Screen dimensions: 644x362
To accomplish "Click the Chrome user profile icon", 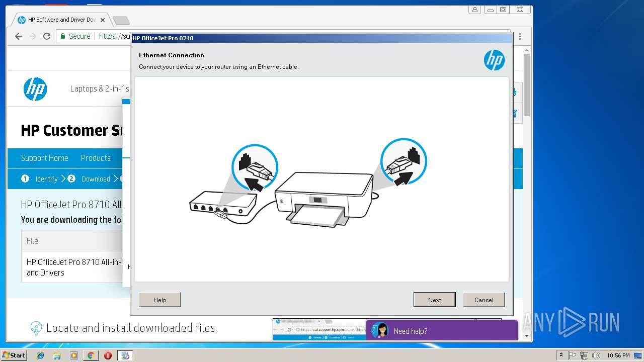I will (x=474, y=10).
